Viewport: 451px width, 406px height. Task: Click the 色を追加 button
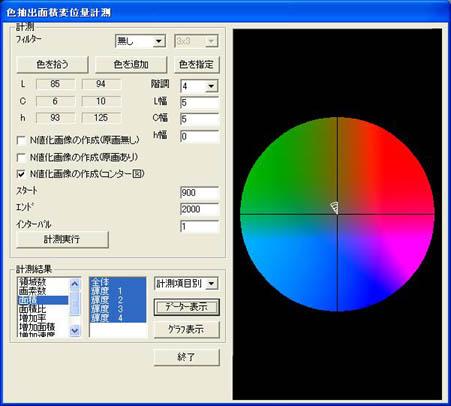131,64
